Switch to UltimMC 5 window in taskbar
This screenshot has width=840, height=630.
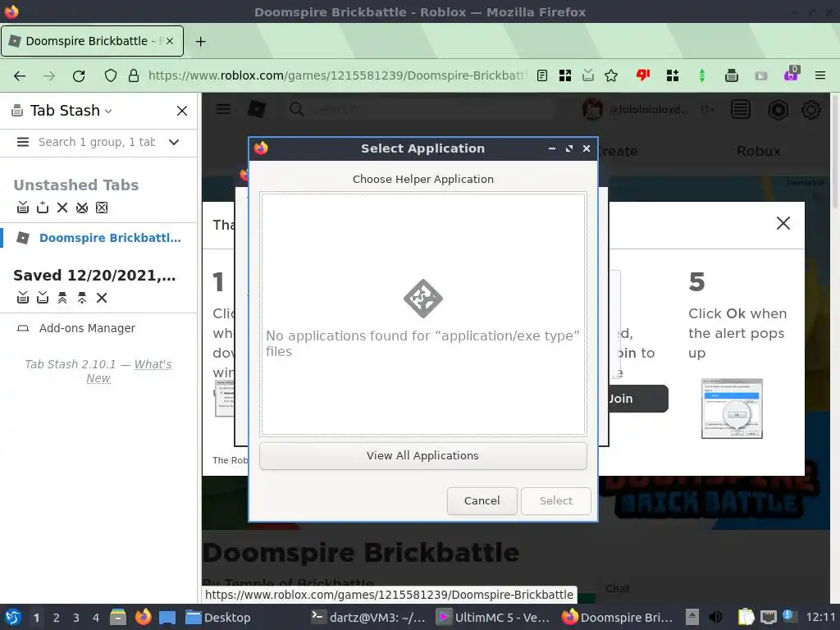[x=493, y=618]
